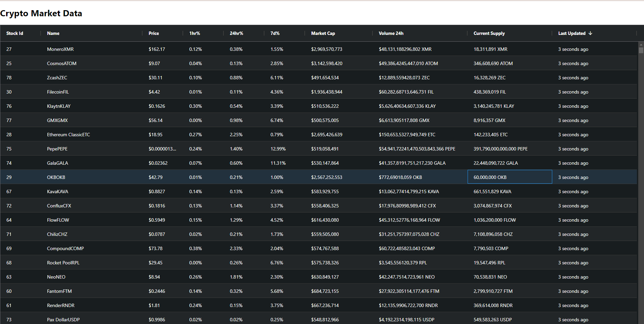Select the GMXGMX name cell
This screenshot has height=324, width=644.
point(92,120)
